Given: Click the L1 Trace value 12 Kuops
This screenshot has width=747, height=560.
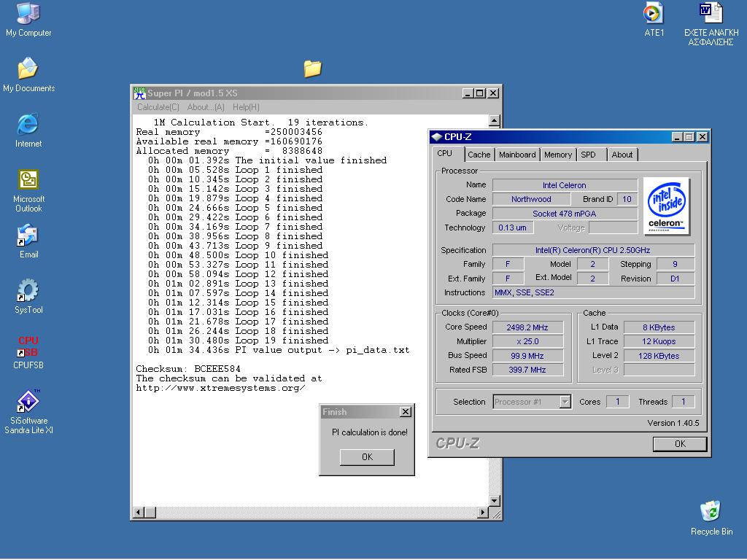Looking at the screenshot, I should (659, 341).
